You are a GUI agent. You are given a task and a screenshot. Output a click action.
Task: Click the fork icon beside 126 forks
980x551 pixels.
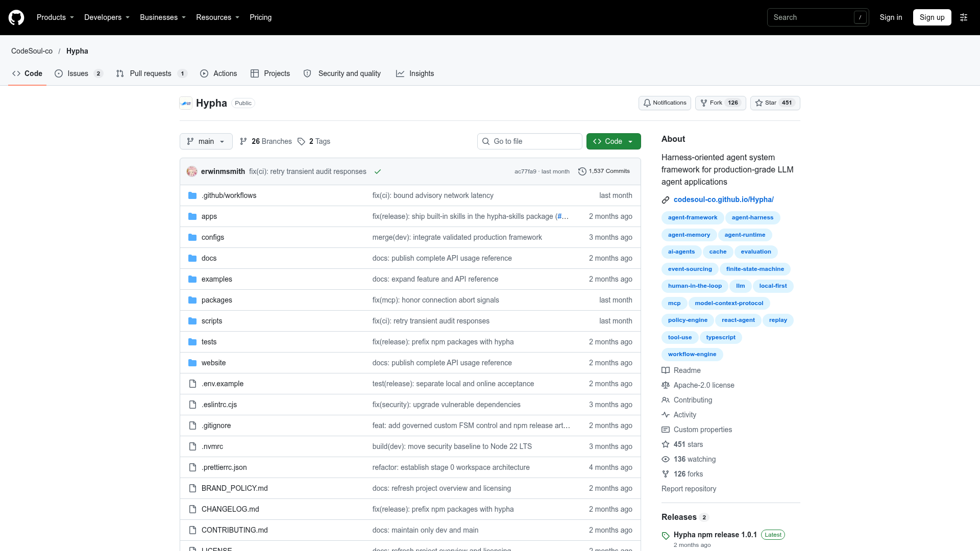[666, 474]
